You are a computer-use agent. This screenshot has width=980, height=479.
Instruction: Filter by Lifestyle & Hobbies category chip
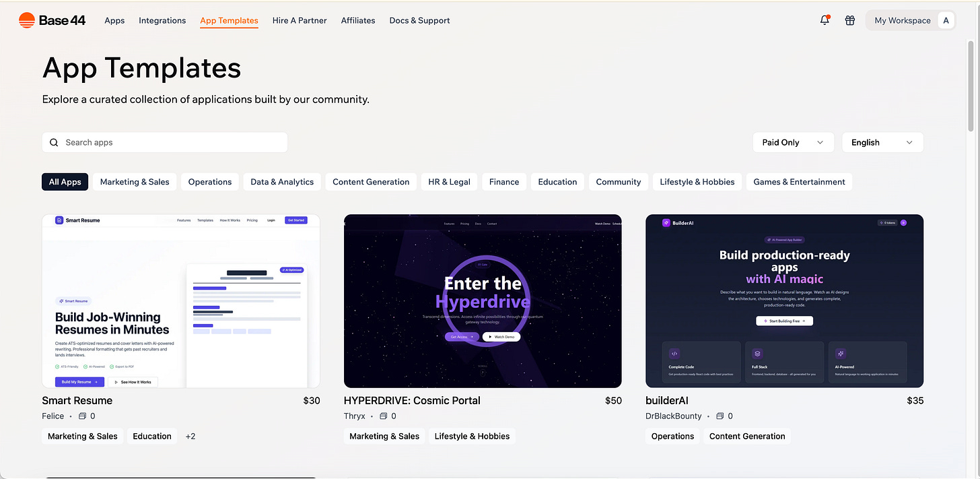pyautogui.click(x=697, y=182)
